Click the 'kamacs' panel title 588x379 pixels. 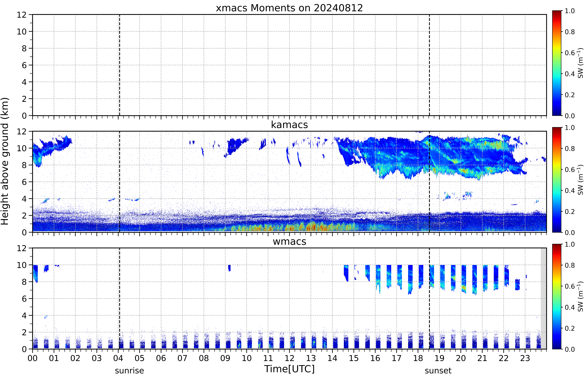[289, 125]
